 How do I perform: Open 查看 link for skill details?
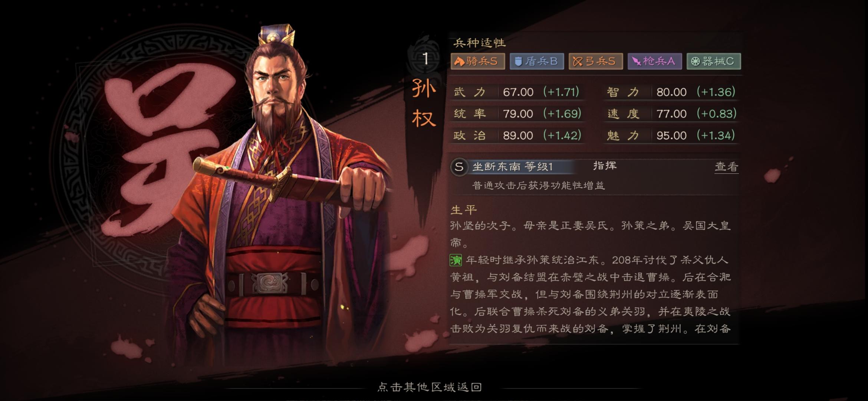(726, 167)
